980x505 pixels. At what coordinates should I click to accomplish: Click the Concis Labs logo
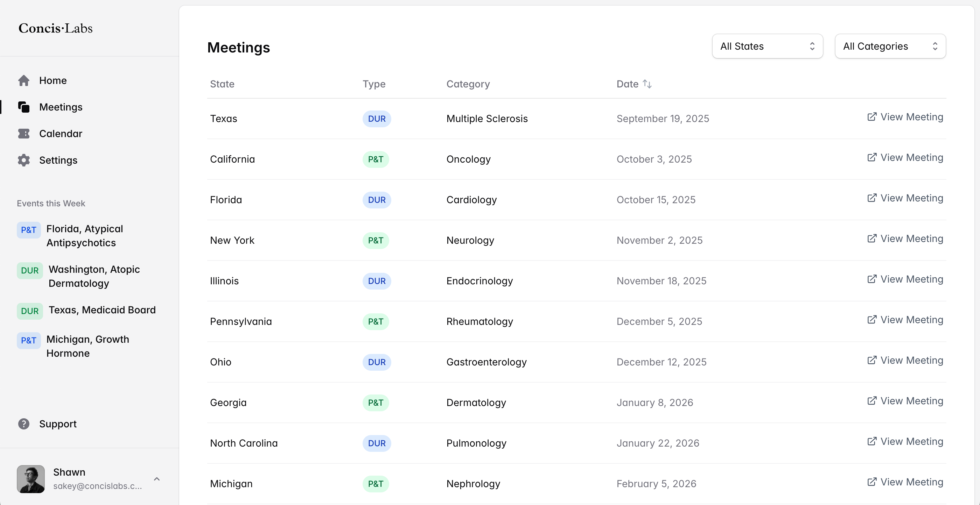pyautogui.click(x=56, y=28)
